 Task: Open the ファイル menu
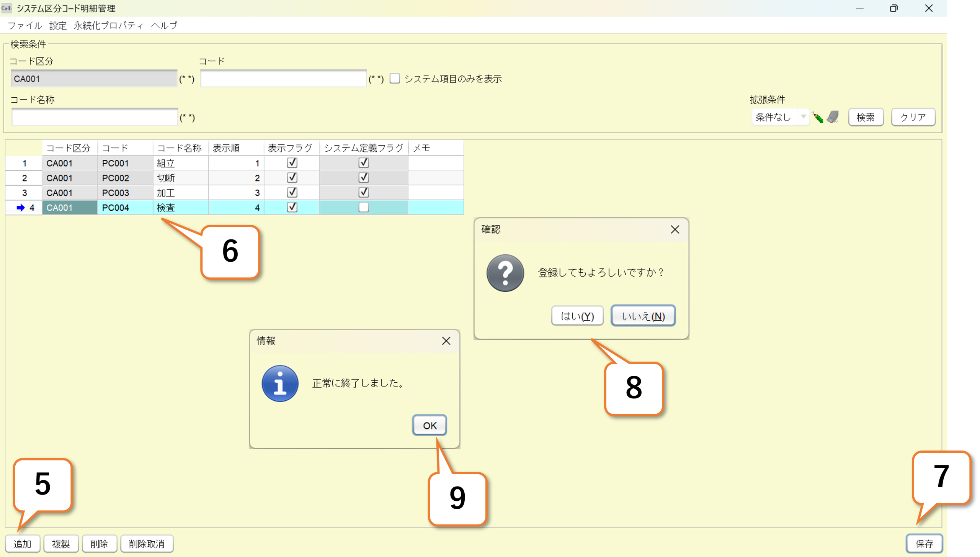pos(25,25)
